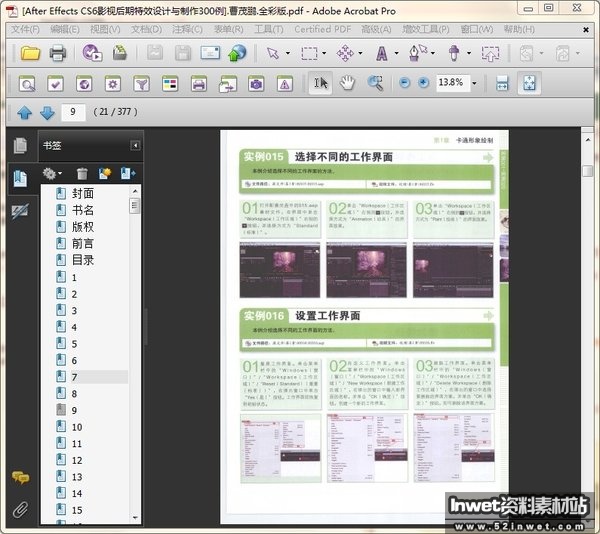The width and height of the screenshot is (600, 534).
Task: Click the save floppy disk icon
Action: click(x=183, y=53)
